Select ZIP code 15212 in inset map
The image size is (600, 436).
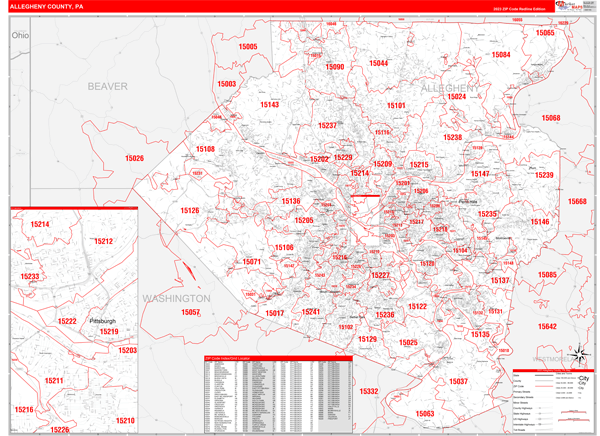coord(103,241)
